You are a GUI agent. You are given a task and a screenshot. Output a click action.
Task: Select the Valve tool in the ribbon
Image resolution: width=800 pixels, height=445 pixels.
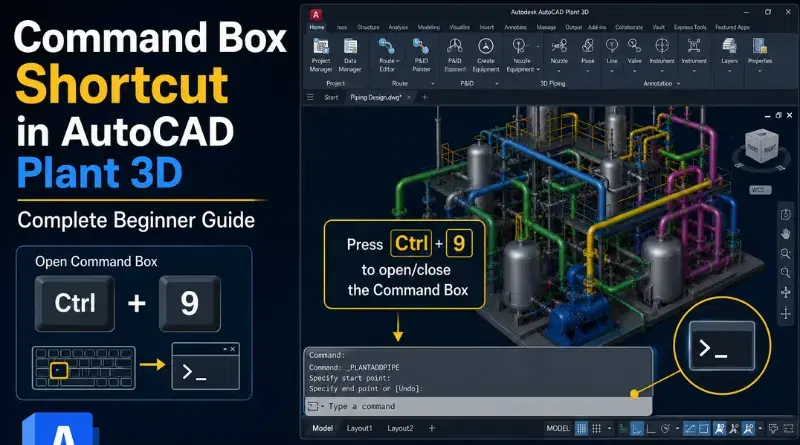pos(635,51)
